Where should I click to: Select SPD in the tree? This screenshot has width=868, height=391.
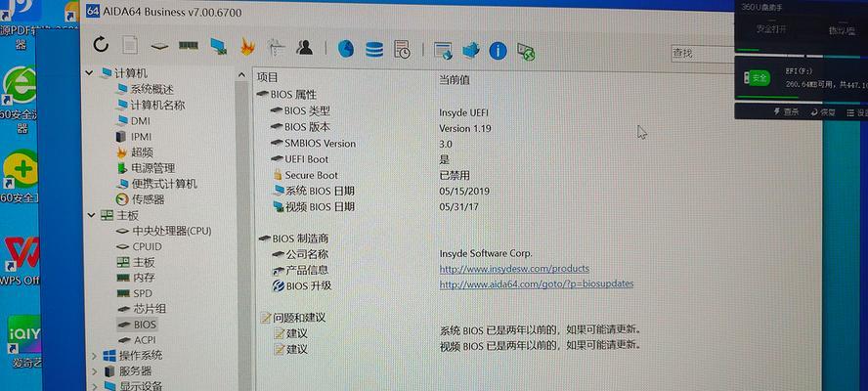pyautogui.click(x=135, y=293)
